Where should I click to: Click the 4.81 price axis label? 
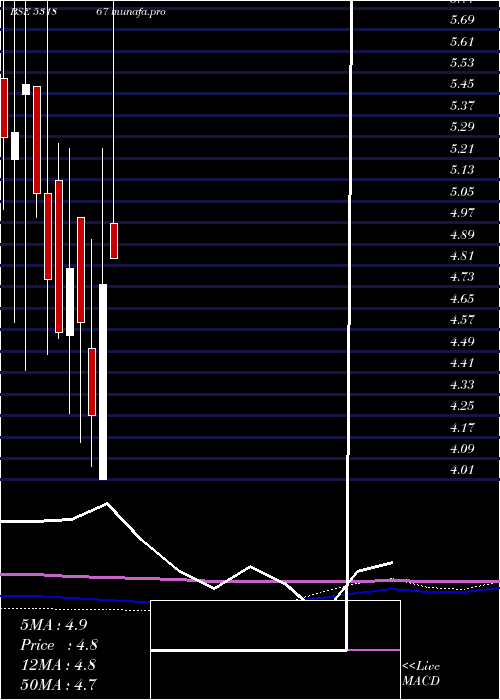(x=462, y=256)
